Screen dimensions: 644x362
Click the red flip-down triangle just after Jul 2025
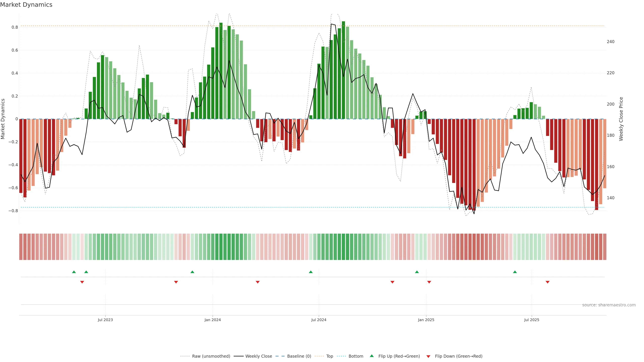pyautogui.click(x=548, y=282)
